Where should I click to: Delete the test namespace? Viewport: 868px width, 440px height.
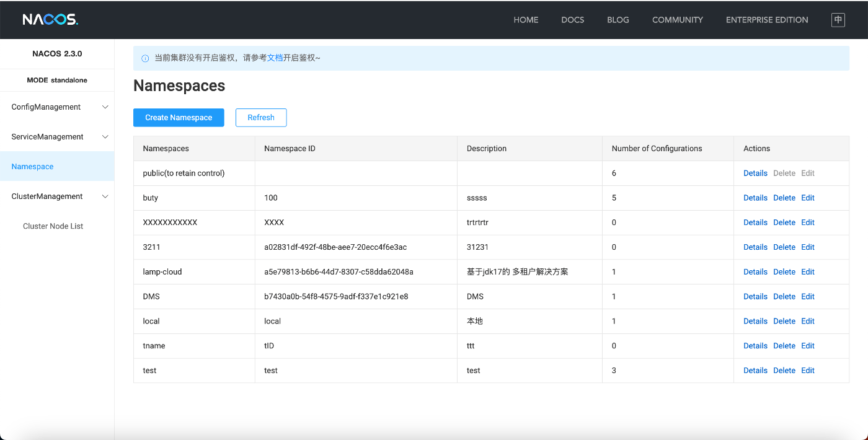click(x=784, y=371)
